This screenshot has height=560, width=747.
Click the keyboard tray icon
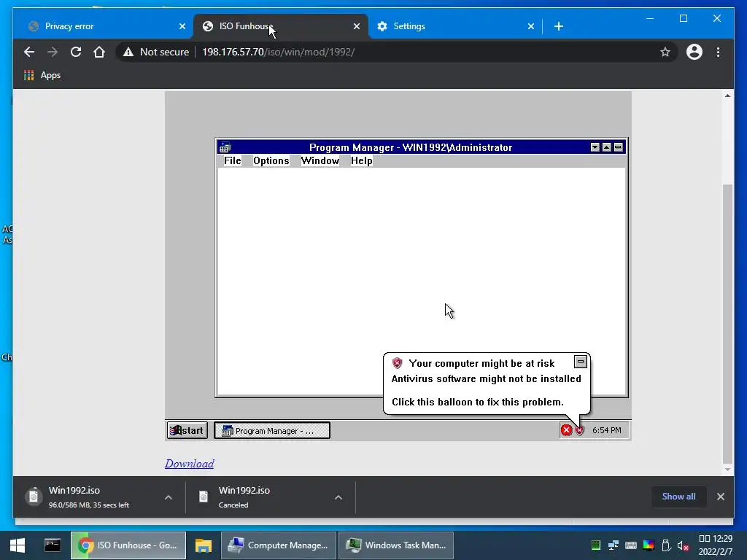click(631, 545)
